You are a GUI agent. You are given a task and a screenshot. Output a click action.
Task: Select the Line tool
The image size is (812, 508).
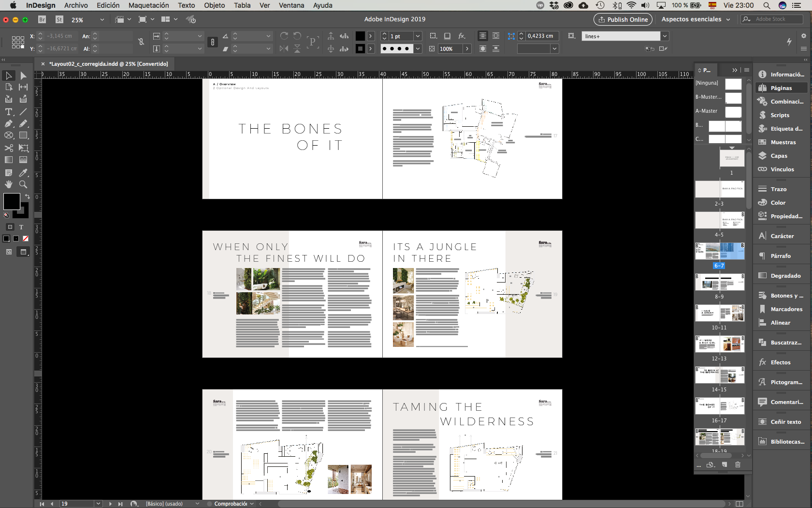pyautogui.click(x=23, y=112)
